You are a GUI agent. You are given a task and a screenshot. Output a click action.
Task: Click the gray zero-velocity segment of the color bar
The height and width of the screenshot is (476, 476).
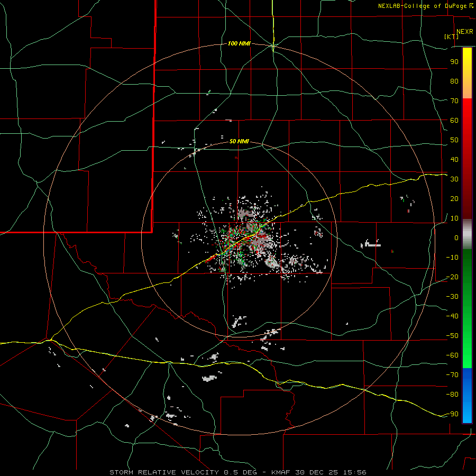[x=467, y=234]
